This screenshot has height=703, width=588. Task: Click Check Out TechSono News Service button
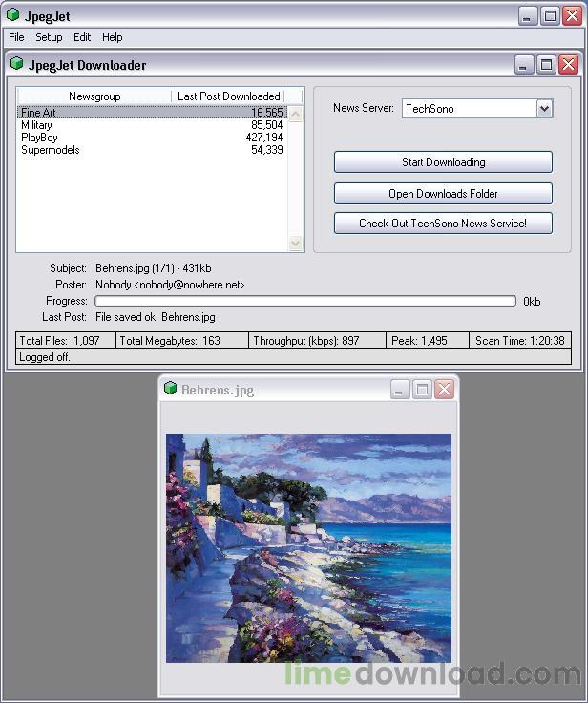pyautogui.click(x=443, y=223)
